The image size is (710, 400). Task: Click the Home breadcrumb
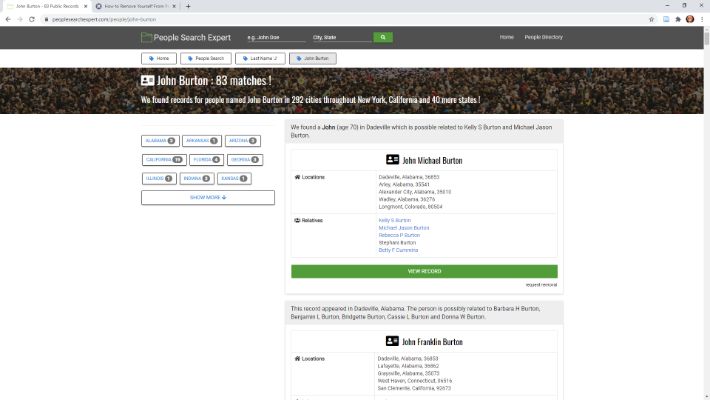click(x=159, y=58)
